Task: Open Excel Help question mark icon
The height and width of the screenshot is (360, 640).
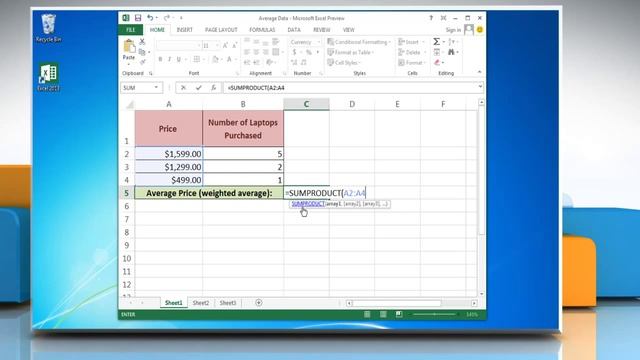Action: point(431,18)
